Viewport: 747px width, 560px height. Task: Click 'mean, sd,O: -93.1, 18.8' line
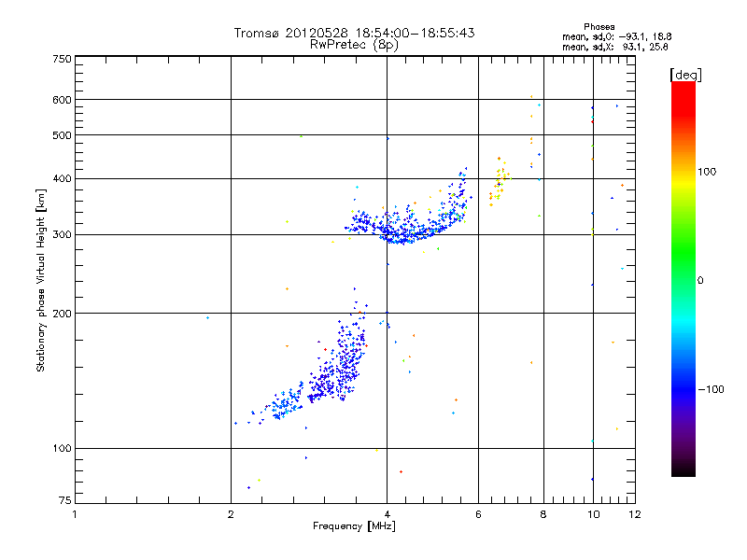click(x=617, y=36)
